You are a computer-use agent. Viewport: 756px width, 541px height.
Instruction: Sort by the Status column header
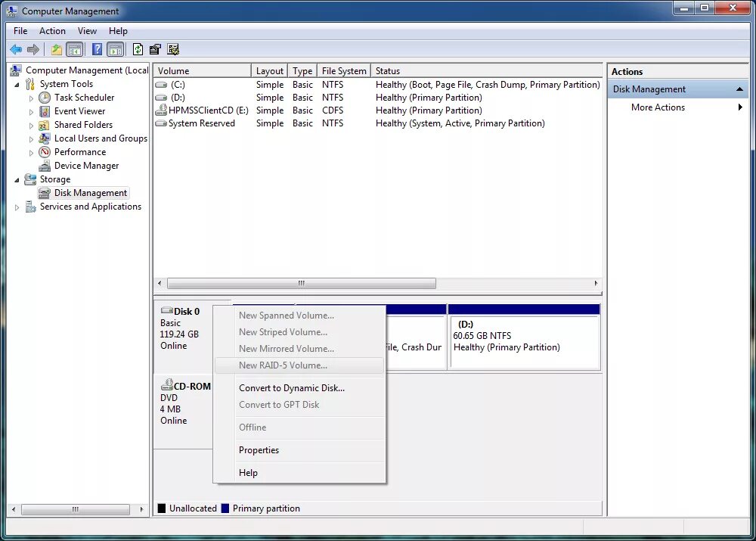point(486,71)
